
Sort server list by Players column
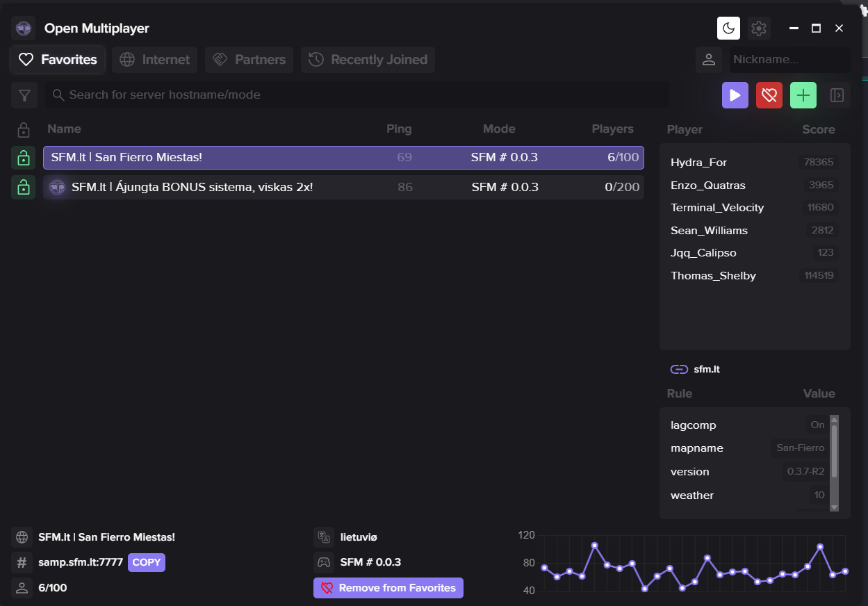(612, 129)
